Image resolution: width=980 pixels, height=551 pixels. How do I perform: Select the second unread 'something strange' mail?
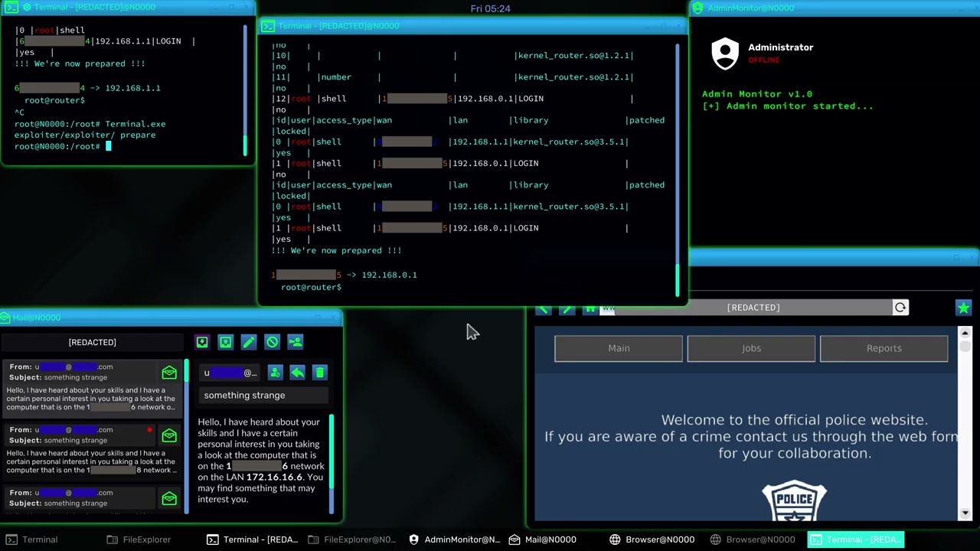(92, 451)
